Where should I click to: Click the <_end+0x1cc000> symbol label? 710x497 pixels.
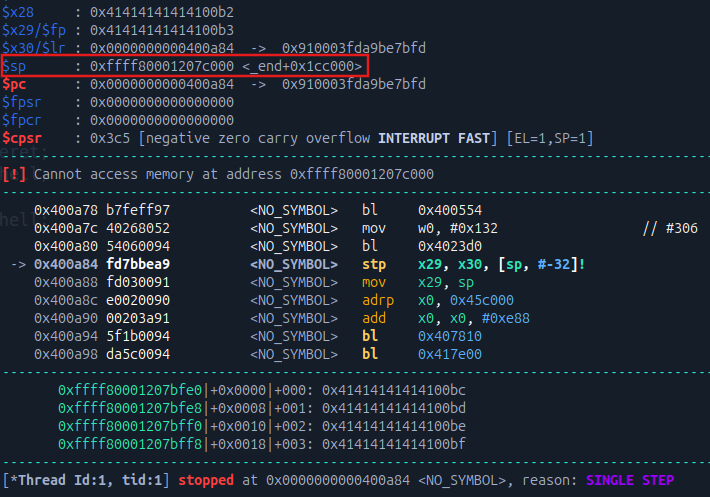pos(302,66)
